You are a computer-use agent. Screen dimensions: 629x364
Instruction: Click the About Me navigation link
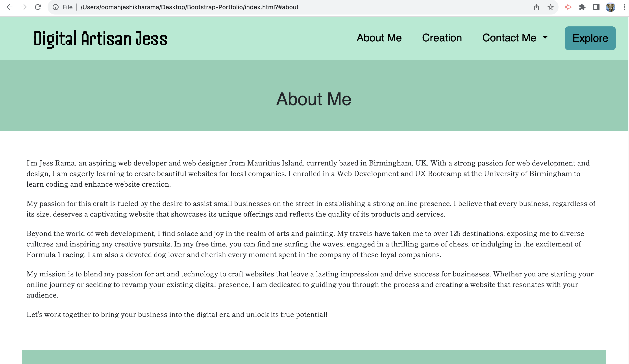pos(379,38)
